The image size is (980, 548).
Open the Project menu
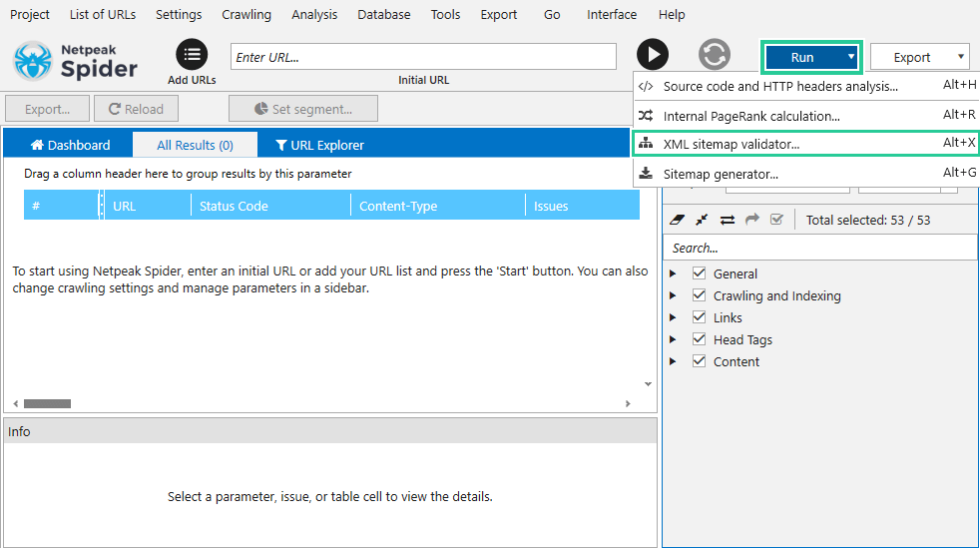point(30,14)
